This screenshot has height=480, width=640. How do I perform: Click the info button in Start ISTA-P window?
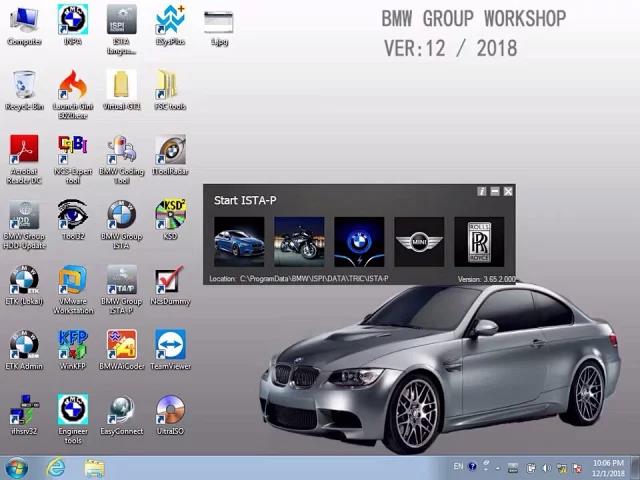482,191
